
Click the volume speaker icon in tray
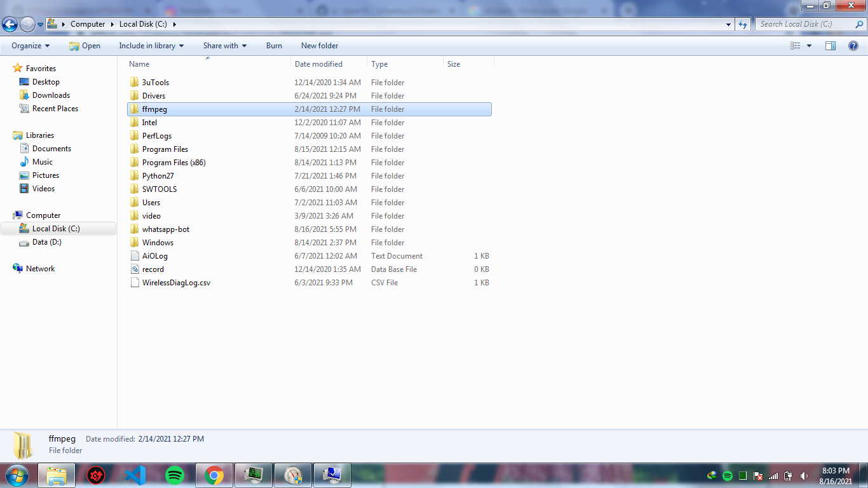point(804,475)
